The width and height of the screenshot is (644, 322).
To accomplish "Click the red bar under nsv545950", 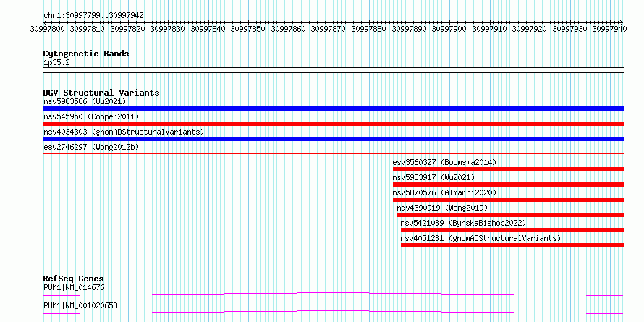I will tap(333, 124).
